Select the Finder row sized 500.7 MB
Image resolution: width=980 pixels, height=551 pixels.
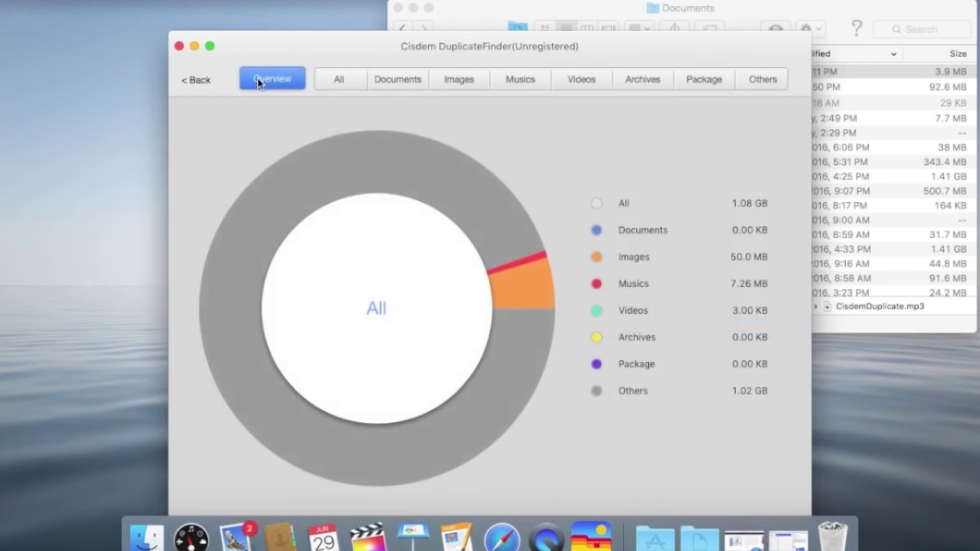(894, 191)
